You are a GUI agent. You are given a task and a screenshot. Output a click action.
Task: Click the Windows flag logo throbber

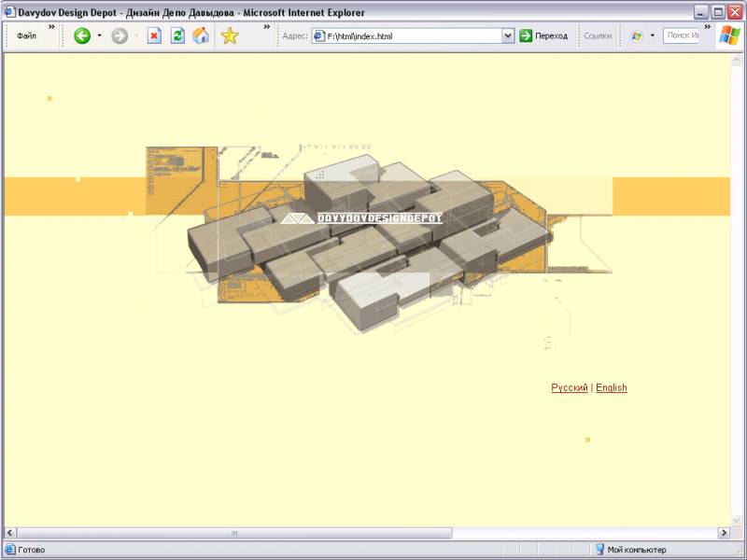[730, 35]
